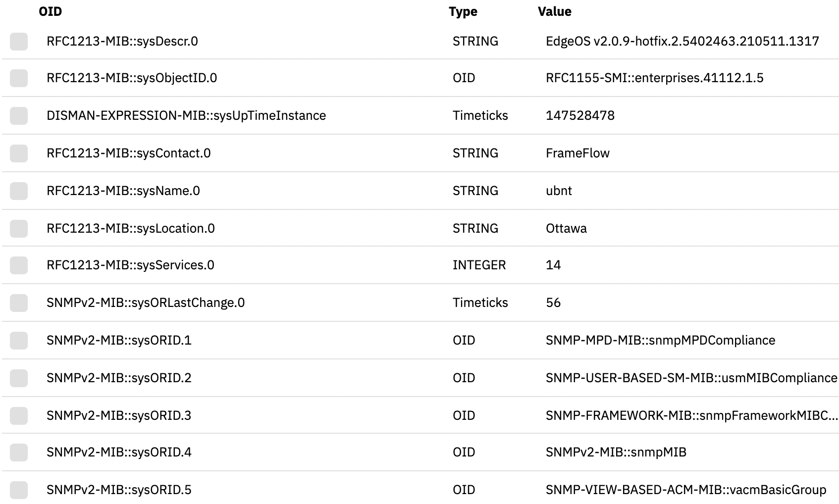The width and height of the screenshot is (839, 504).
Task: Select the sysObjectID.0 row checkbox
Action: [19, 78]
